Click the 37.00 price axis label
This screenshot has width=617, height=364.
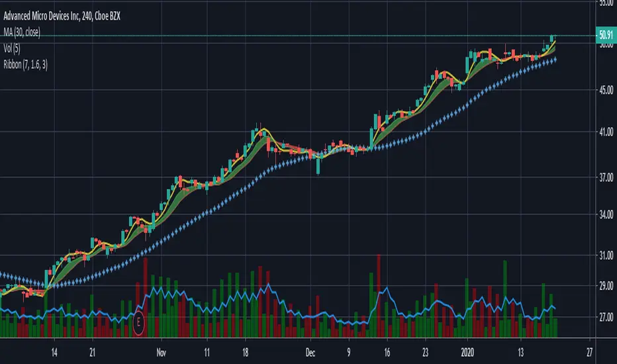point(606,177)
